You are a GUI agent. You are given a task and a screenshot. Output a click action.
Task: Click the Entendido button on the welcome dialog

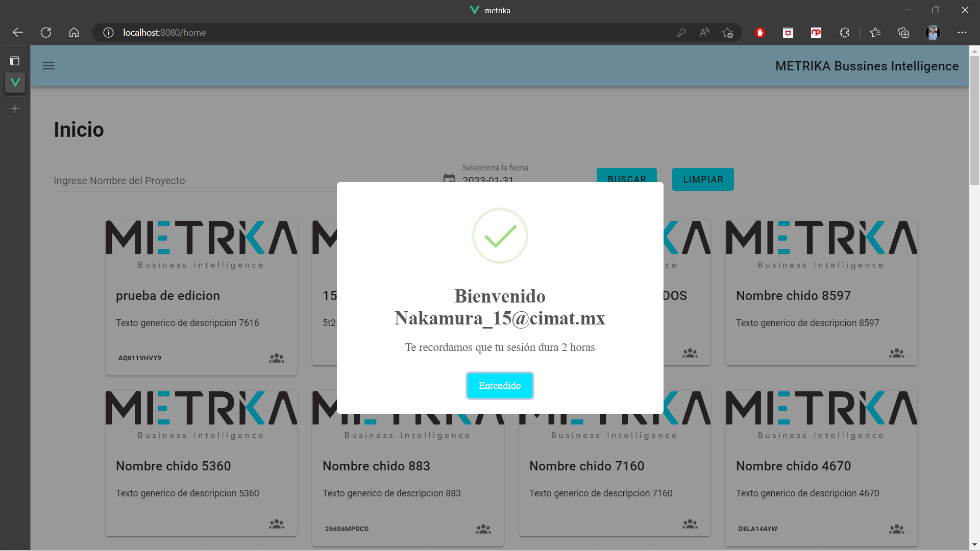[x=499, y=385]
